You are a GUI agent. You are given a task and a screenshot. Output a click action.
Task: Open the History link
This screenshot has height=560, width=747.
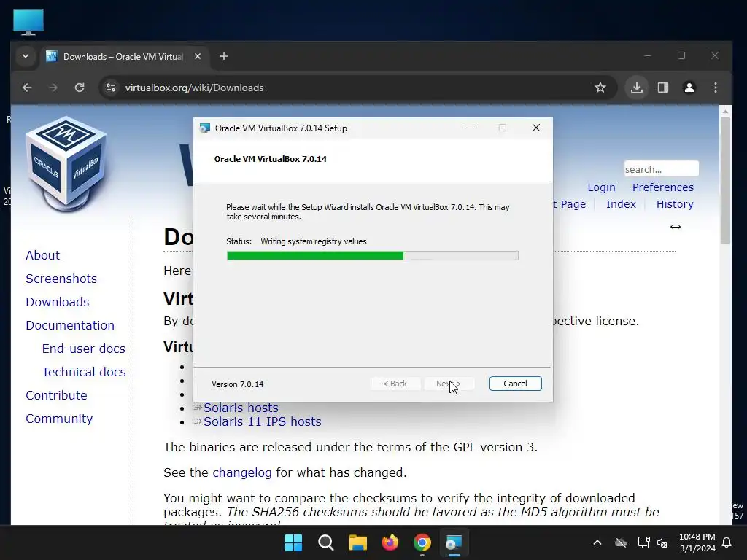[675, 204]
